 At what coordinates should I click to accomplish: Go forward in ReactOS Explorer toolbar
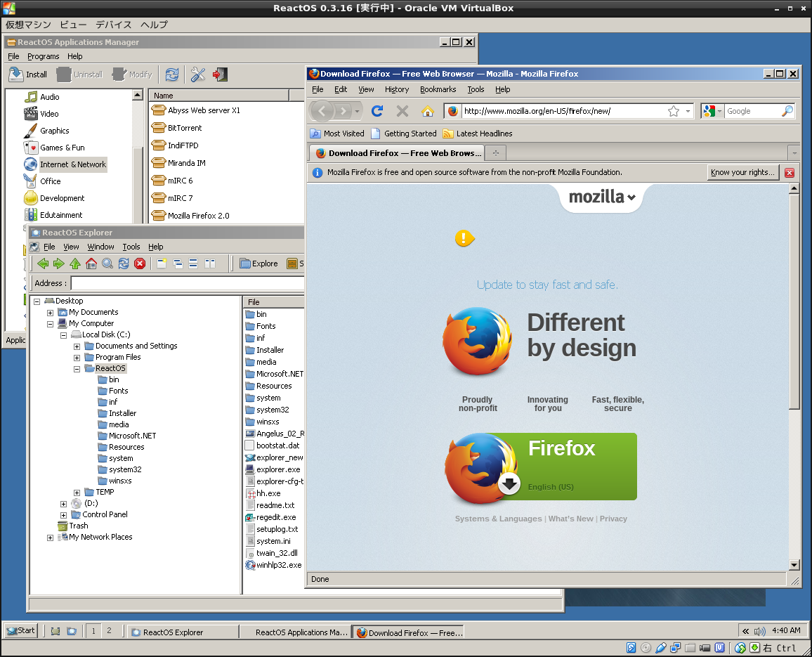59,264
